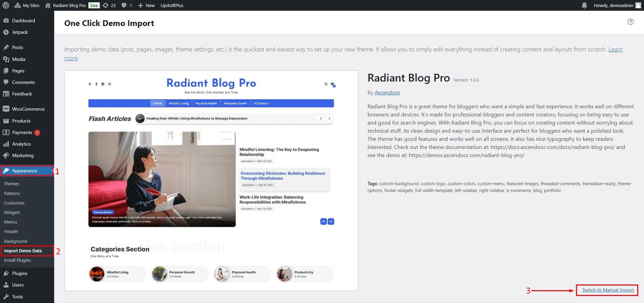The height and width of the screenshot is (303, 644).
Task: Open UpdraftPlus in admin bar
Action: [x=172, y=5]
